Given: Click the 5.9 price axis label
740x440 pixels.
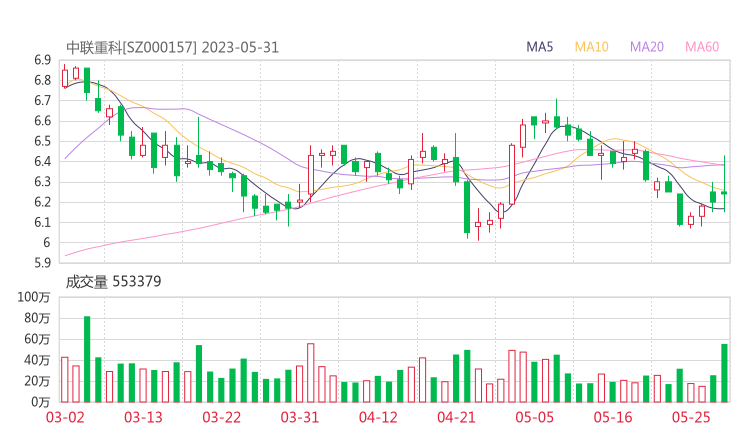Looking at the screenshot, I should [x=42, y=263].
